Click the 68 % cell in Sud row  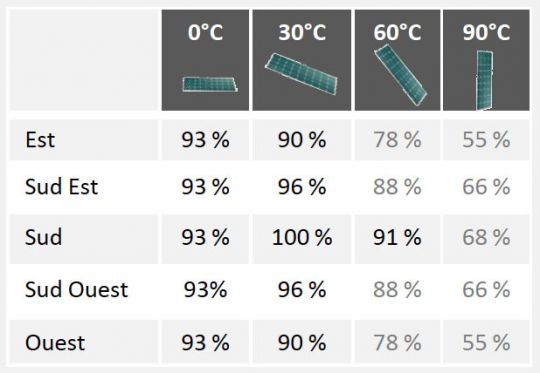click(x=486, y=238)
